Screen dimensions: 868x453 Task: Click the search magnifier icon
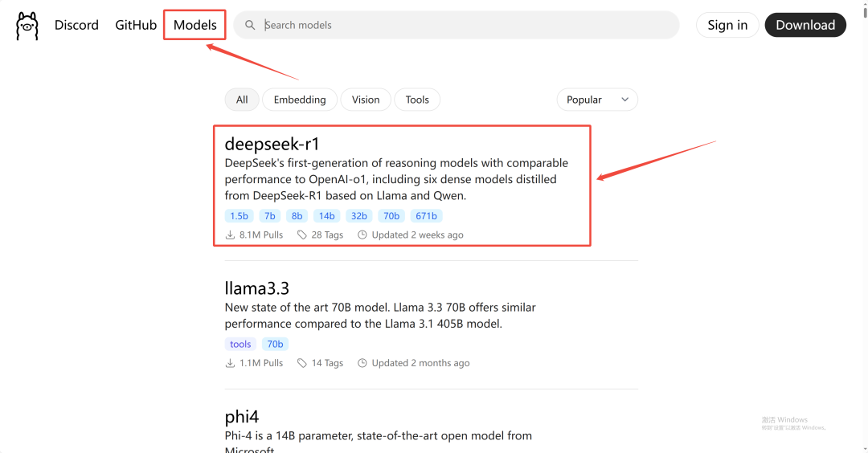tap(250, 26)
